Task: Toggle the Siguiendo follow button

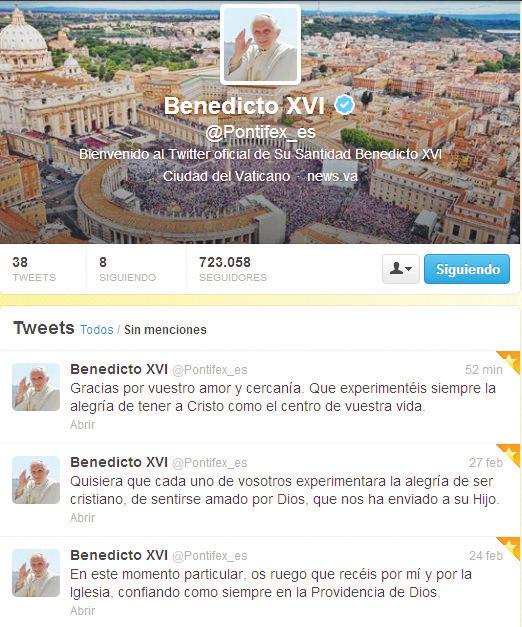Action: 467,269
